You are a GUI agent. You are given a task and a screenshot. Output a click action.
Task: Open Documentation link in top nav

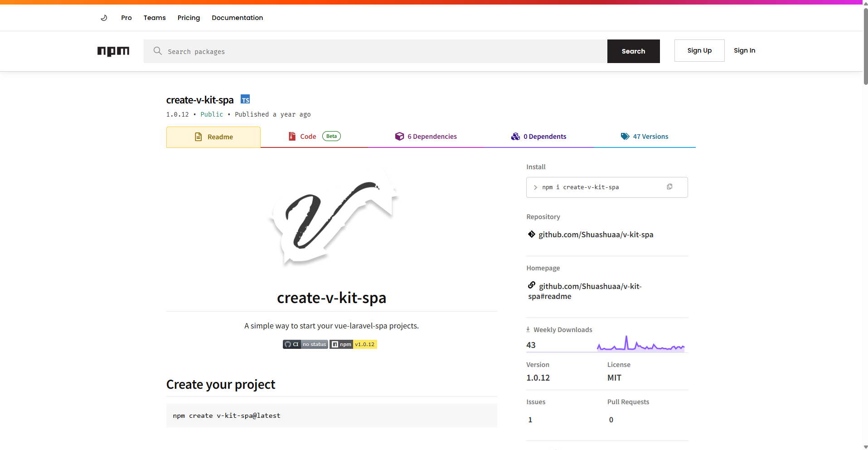pos(237,18)
